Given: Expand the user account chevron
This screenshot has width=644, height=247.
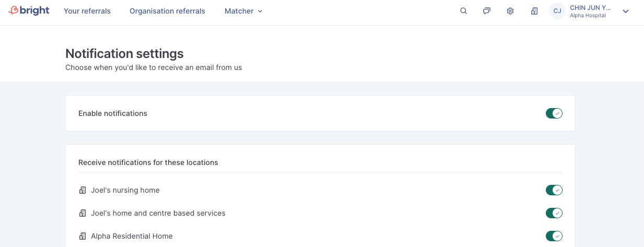Looking at the screenshot, I should (626, 11).
